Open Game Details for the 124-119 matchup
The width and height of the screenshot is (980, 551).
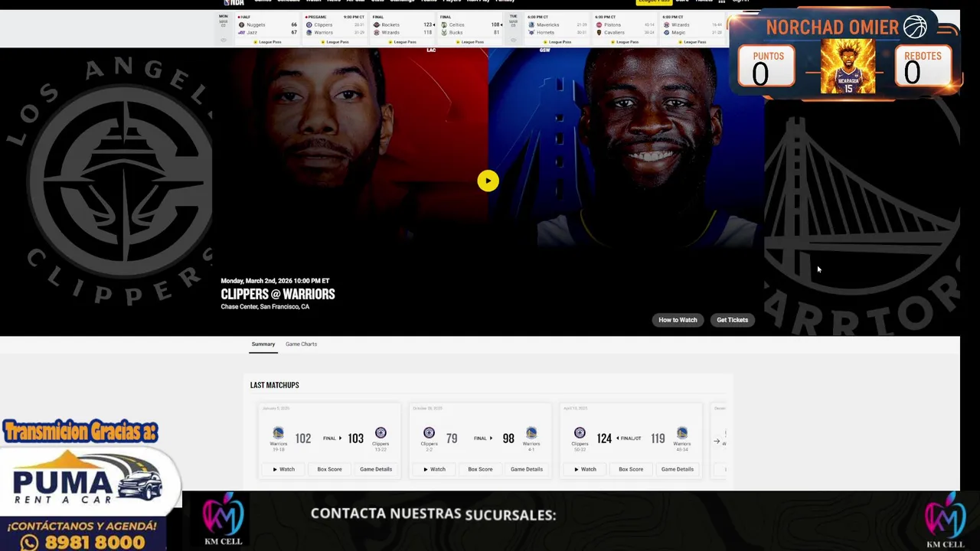[x=678, y=469]
